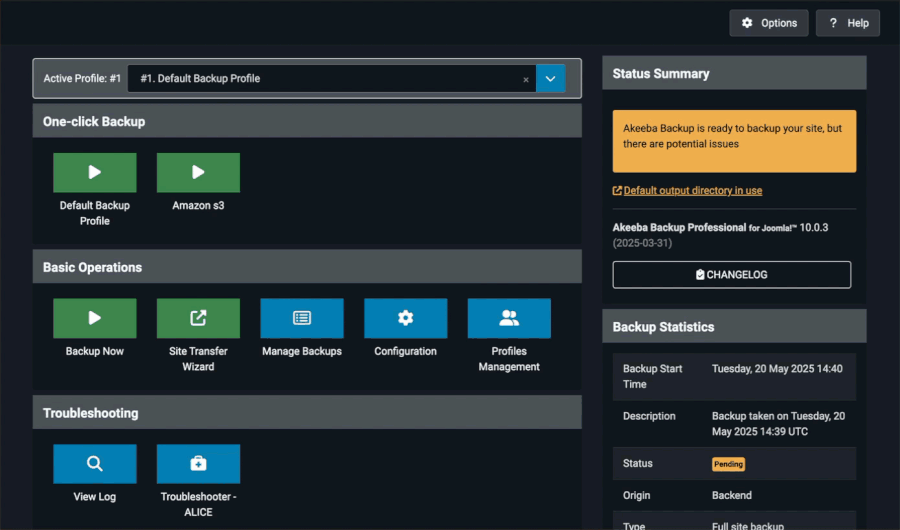The width and height of the screenshot is (900, 530).
Task: Click the Active Profile: #1 label
Action: 82,79
